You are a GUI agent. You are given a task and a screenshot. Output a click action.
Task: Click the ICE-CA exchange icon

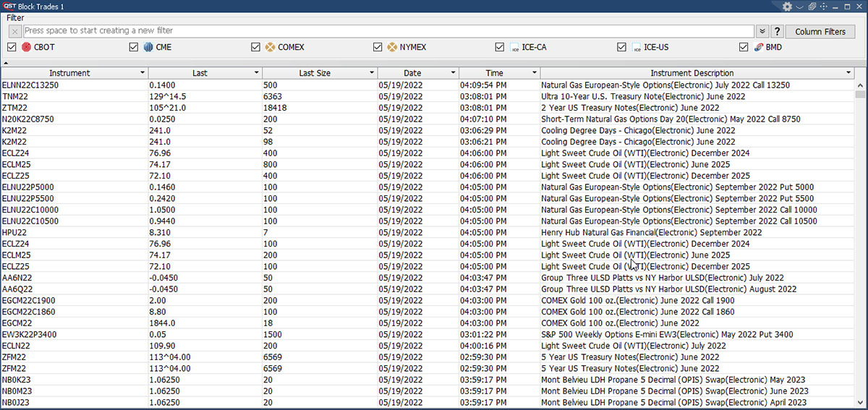(x=514, y=48)
